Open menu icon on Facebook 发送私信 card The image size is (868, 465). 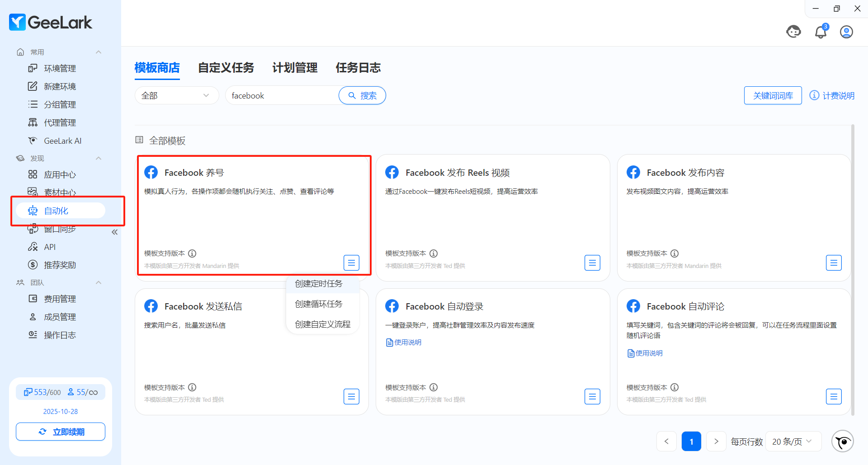pos(351,396)
